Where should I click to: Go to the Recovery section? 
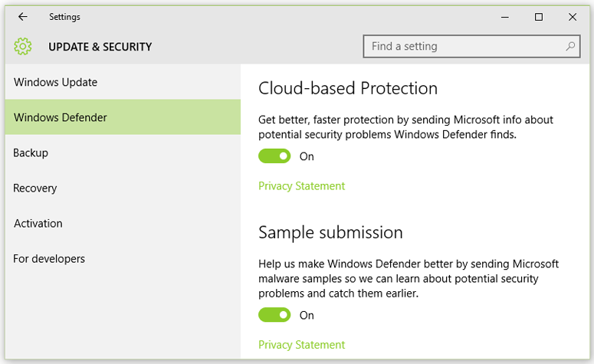pyautogui.click(x=35, y=188)
